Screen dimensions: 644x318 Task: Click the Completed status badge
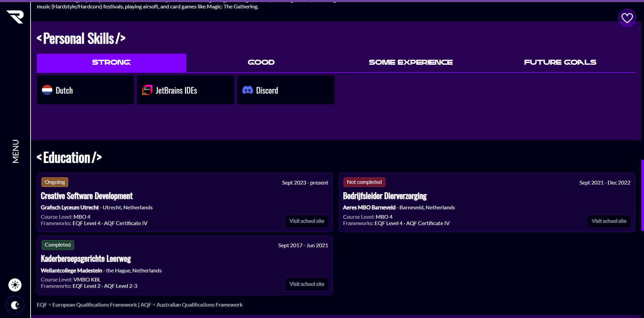point(58,245)
